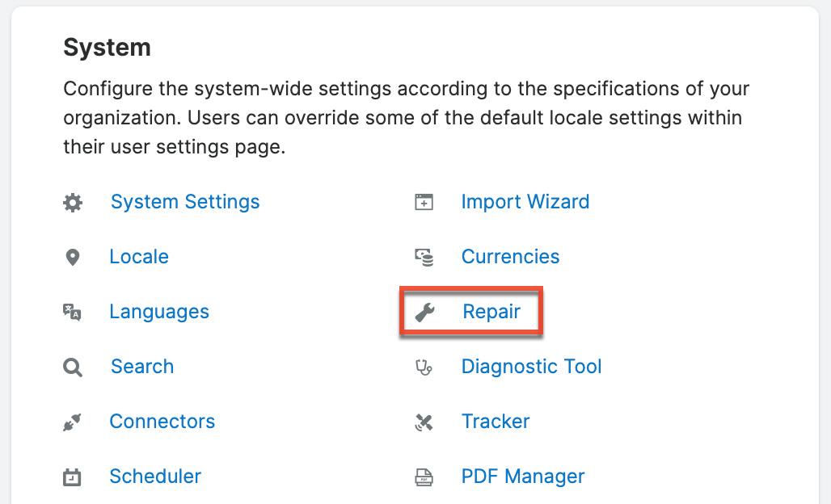
Task: Click the plug icon beside Connectors
Action: (72, 422)
